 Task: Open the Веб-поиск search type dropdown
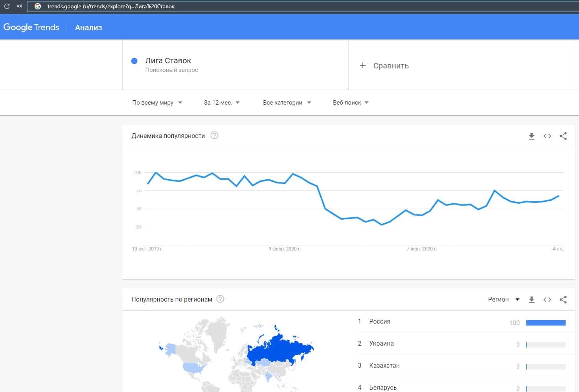tap(350, 103)
